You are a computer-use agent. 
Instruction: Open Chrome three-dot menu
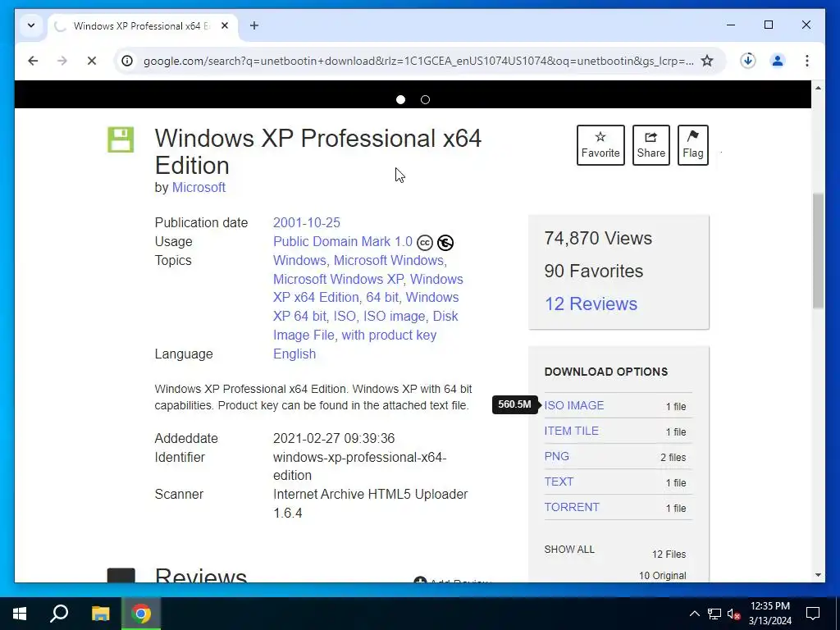(807, 61)
